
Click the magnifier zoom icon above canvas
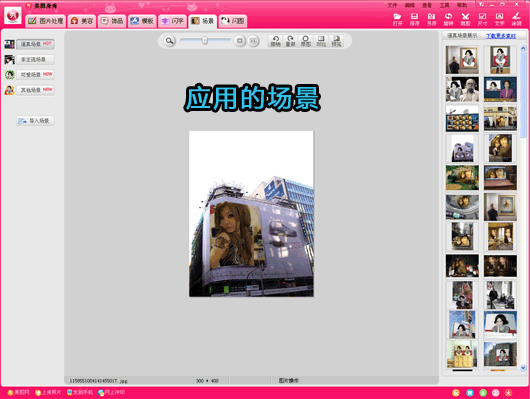[169, 41]
